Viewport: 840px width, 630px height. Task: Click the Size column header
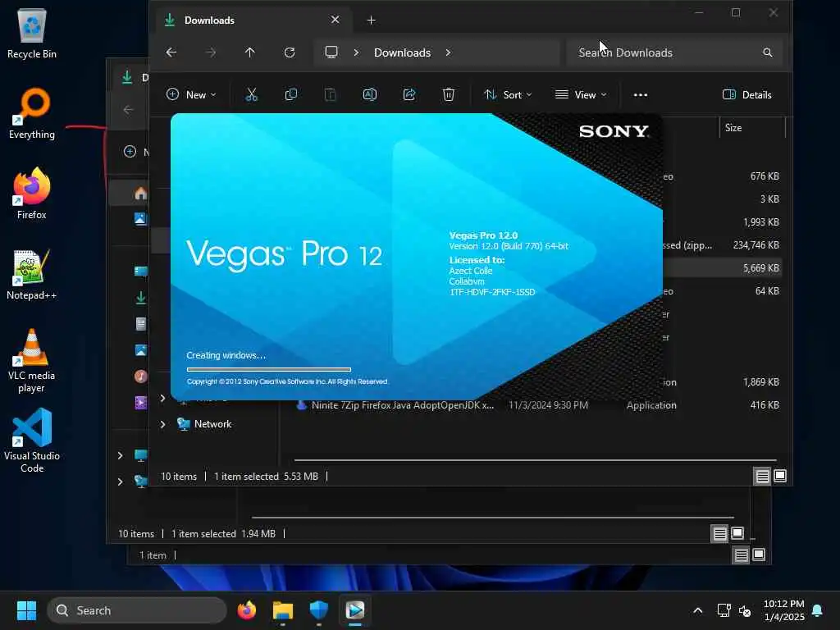[752, 128]
